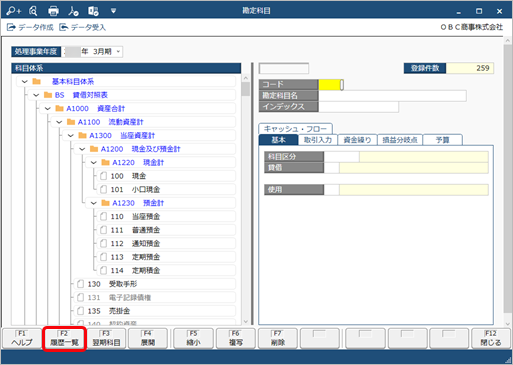
Task: Click folder icon of 基本科目体系
Action: tap(37, 81)
